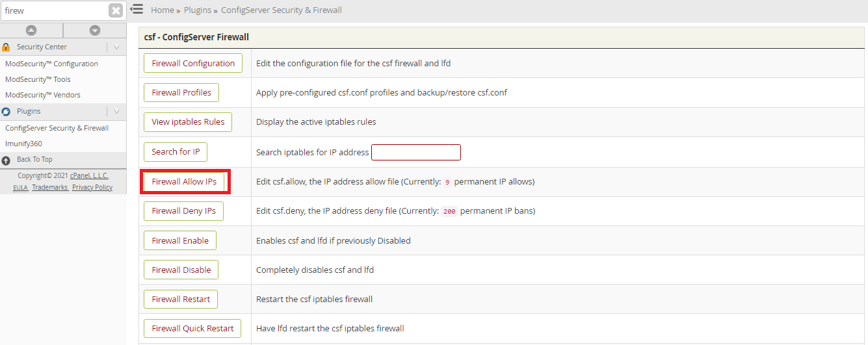The height and width of the screenshot is (345, 868).
Task: Click the Plugins section icon
Action: point(6,112)
